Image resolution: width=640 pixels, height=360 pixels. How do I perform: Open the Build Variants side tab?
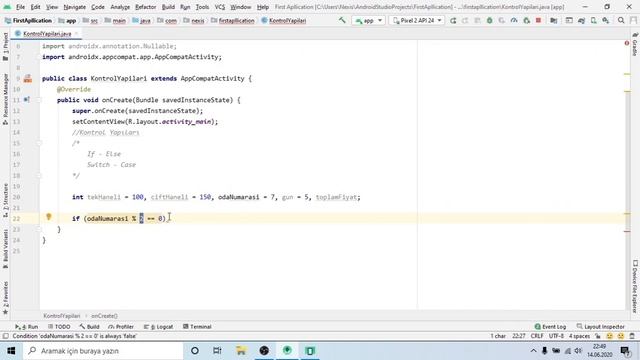coord(5,249)
